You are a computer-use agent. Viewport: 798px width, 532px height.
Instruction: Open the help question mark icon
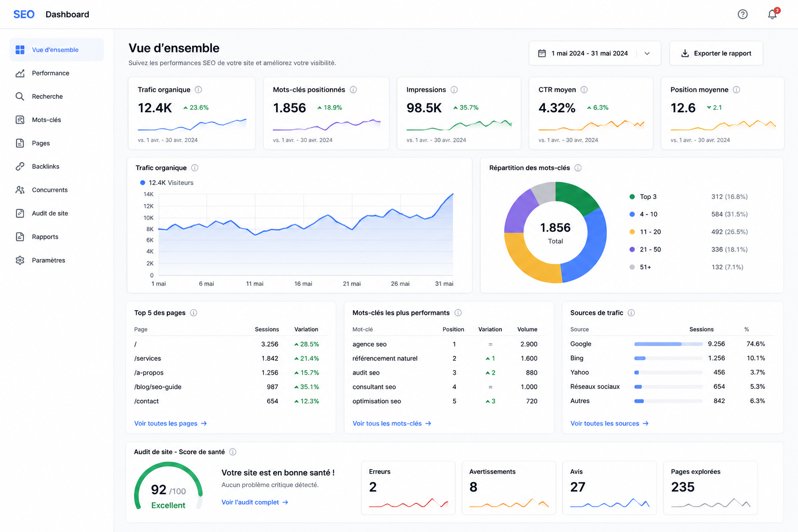tap(742, 15)
